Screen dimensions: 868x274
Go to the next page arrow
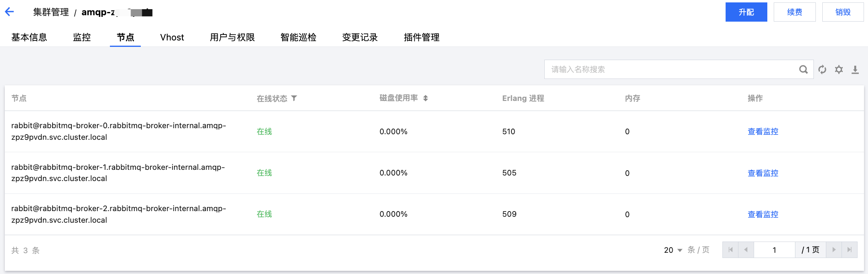pos(834,250)
